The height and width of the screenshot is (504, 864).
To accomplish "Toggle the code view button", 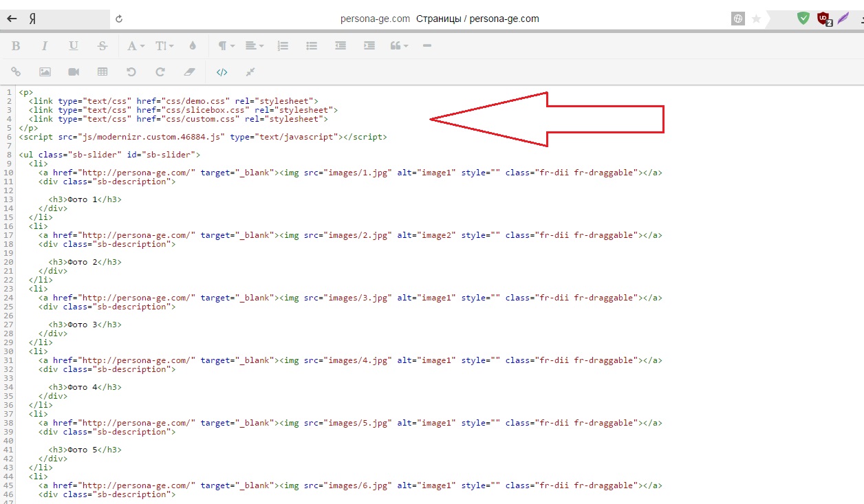I will pyautogui.click(x=222, y=72).
